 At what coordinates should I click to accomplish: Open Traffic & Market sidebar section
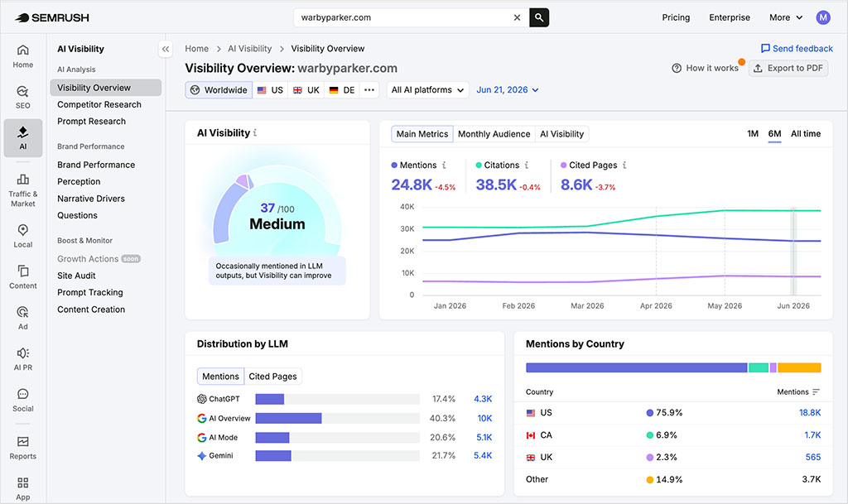22,190
